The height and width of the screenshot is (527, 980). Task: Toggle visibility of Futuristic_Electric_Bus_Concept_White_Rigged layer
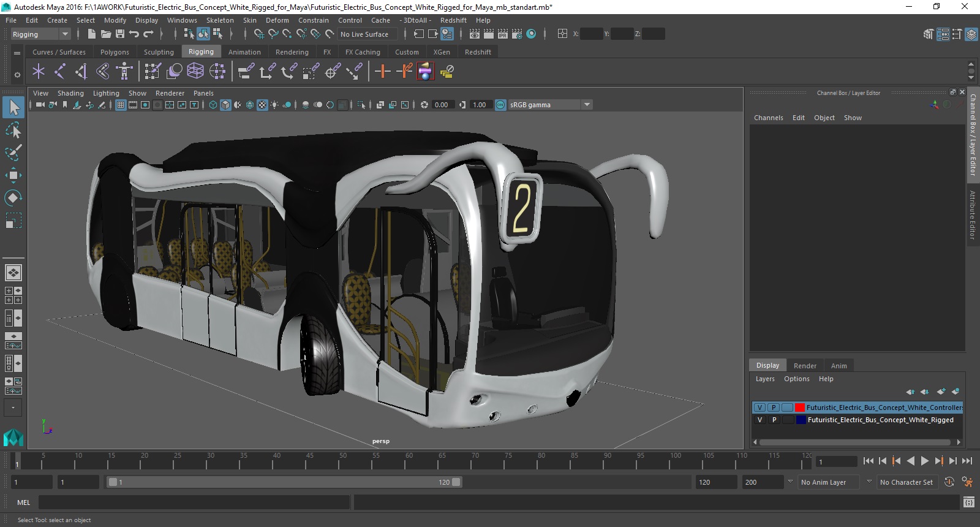[x=759, y=420]
